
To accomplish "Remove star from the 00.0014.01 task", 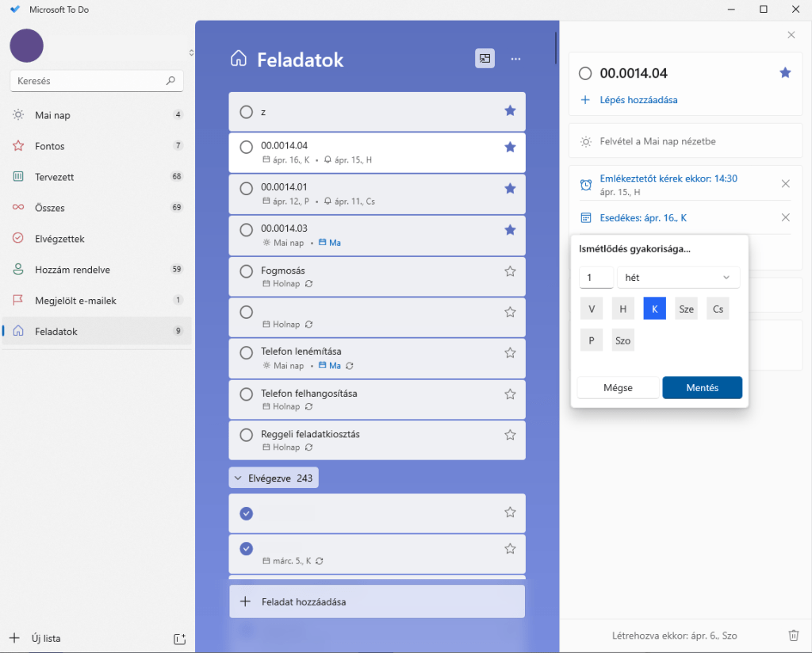I will (x=510, y=188).
